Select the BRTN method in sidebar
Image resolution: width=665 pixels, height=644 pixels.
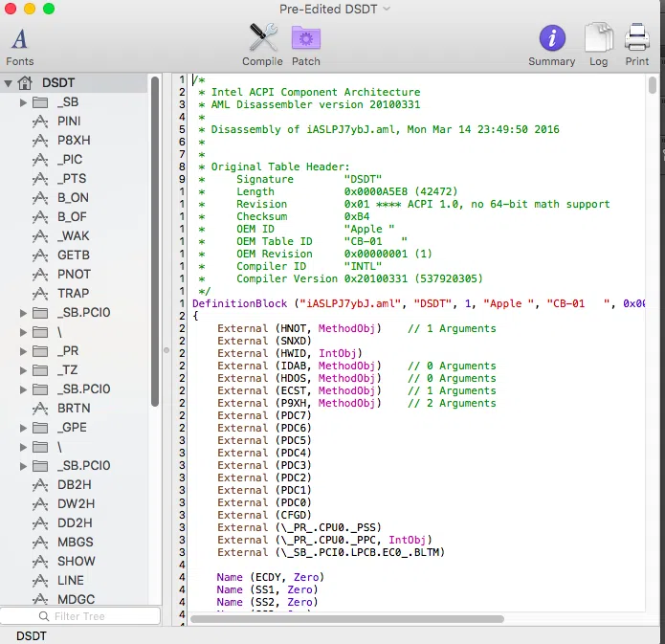pos(74,409)
